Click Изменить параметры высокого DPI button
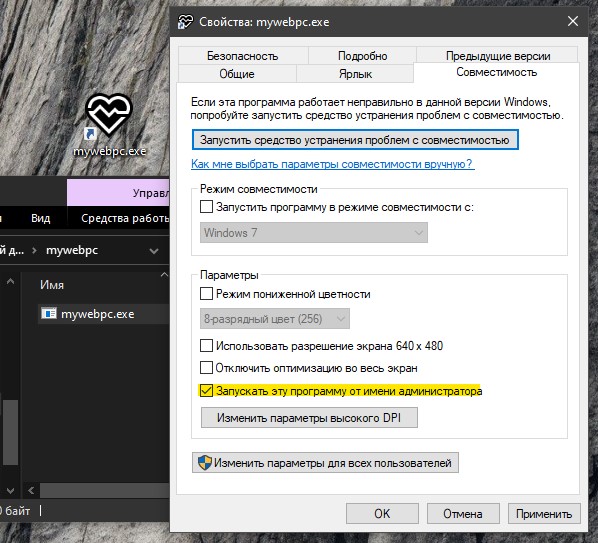 tap(309, 418)
